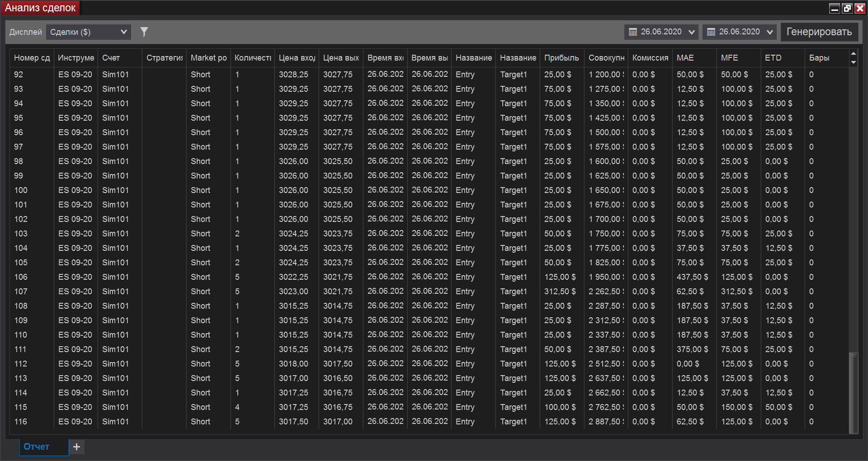Click Entry cell in row 98
The image size is (868, 461).
(465, 161)
